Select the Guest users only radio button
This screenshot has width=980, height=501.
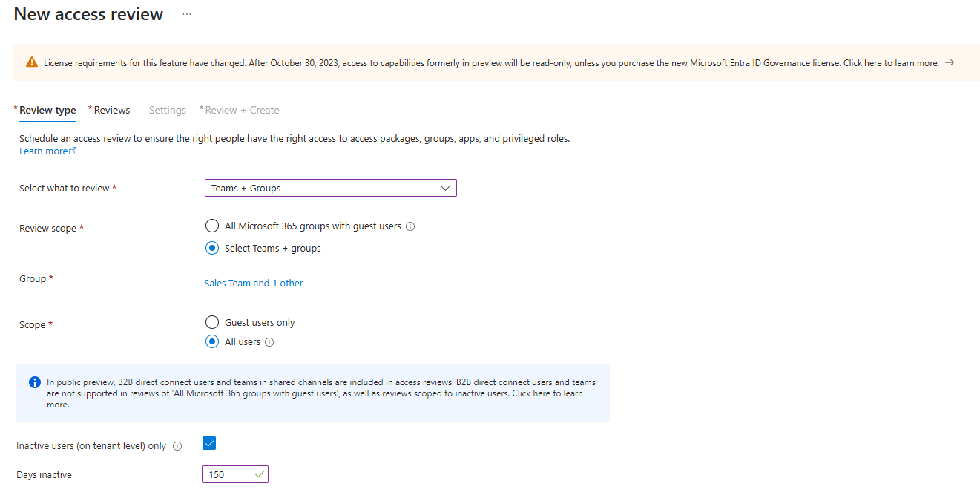(211, 322)
